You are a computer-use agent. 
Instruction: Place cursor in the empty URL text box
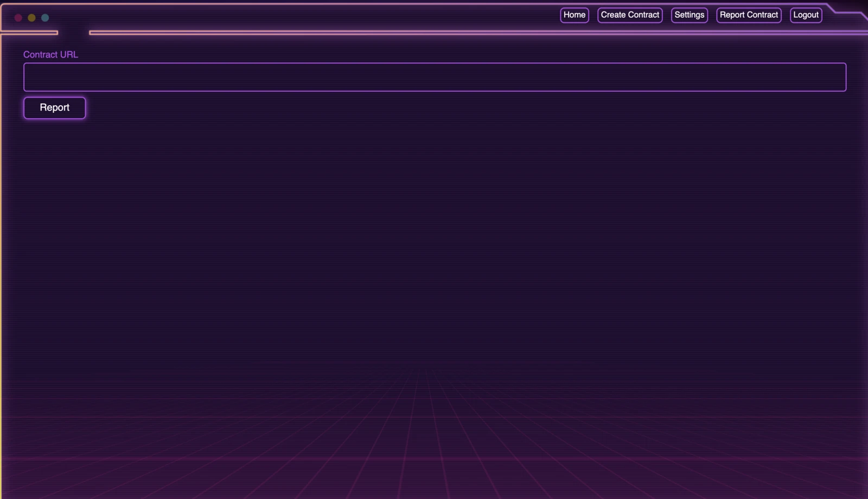435,77
